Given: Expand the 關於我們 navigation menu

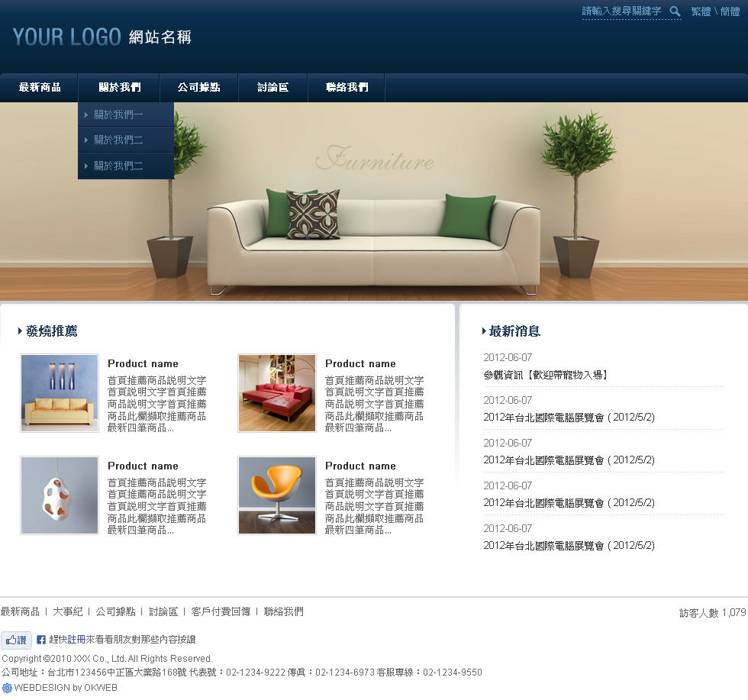Looking at the screenshot, I should [119, 88].
